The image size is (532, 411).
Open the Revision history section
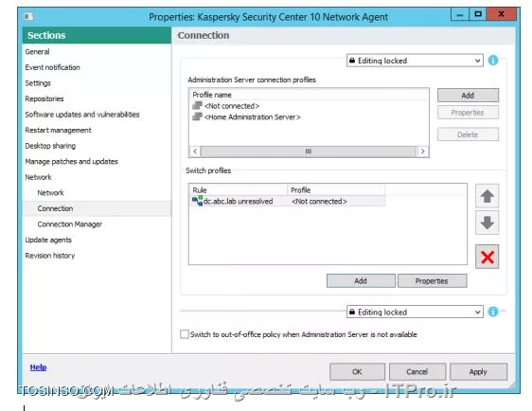pyautogui.click(x=50, y=256)
